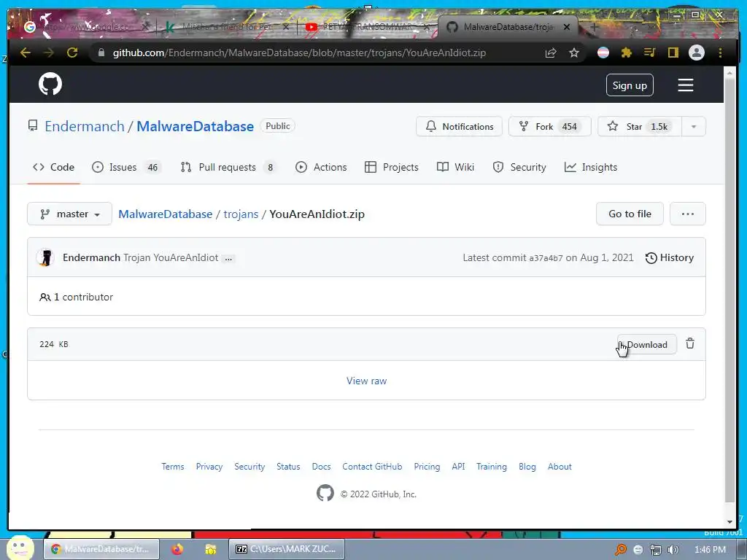Click the share page icon in address bar

point(551,52)
